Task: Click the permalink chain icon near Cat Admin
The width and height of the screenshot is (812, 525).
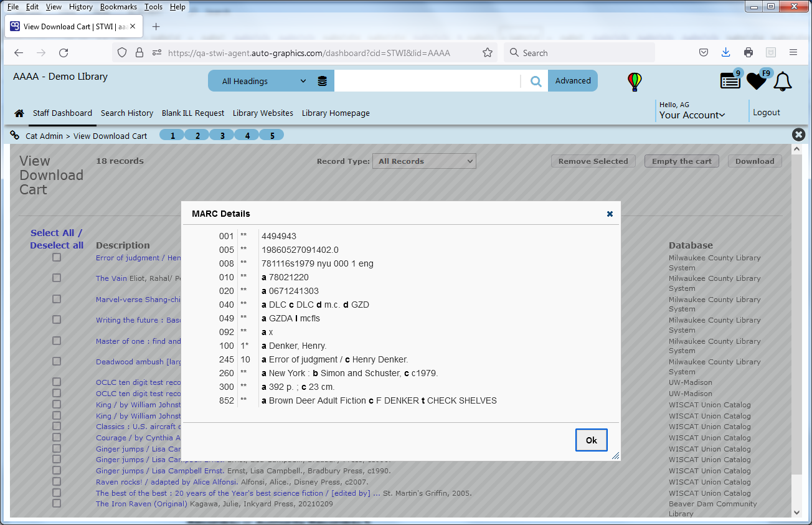Action: [x=15, y=135]
